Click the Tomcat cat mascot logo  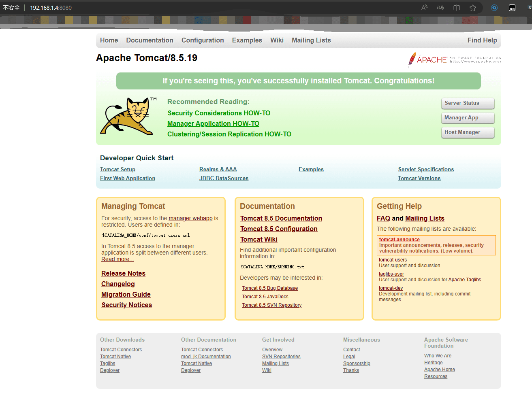pyautogui.click(x=128, y=116)
